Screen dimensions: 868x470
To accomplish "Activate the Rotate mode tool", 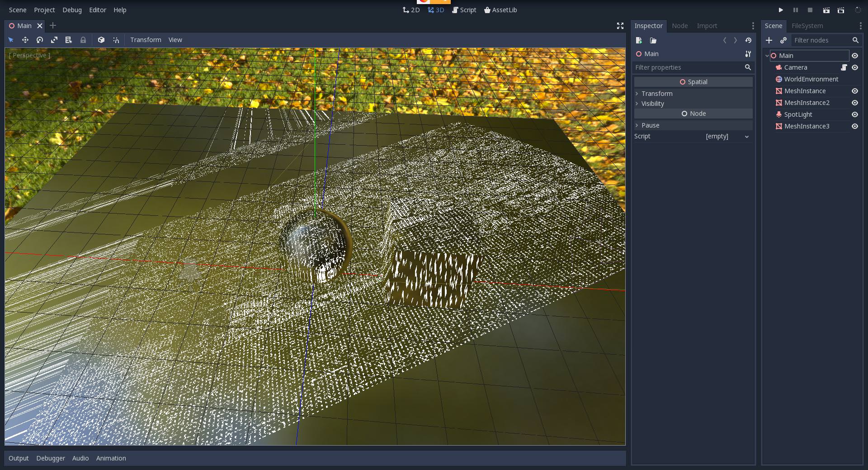I will 40,40.
